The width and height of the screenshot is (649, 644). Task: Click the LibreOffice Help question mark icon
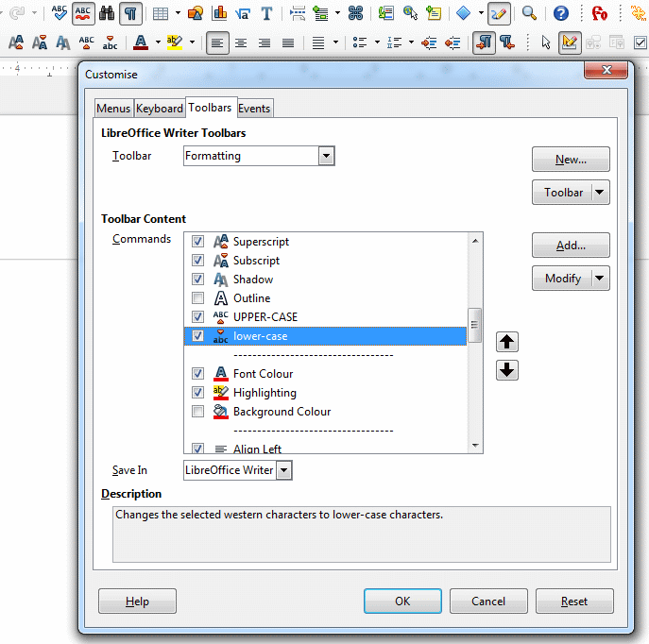click(x=560, y=13)
